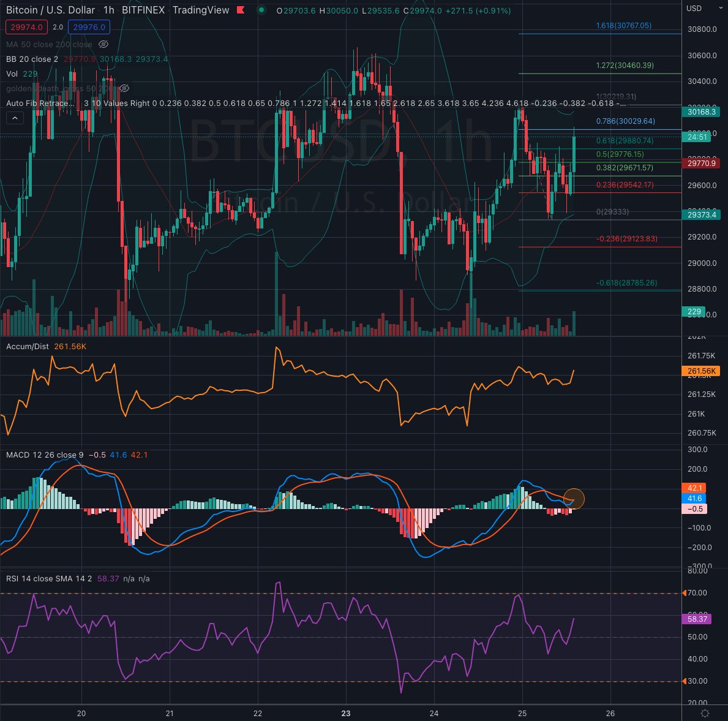The height and width of the screenshot is (721, 728).
Task: Click the red flag bookmark icon in the header
Action: pos(241,10)
